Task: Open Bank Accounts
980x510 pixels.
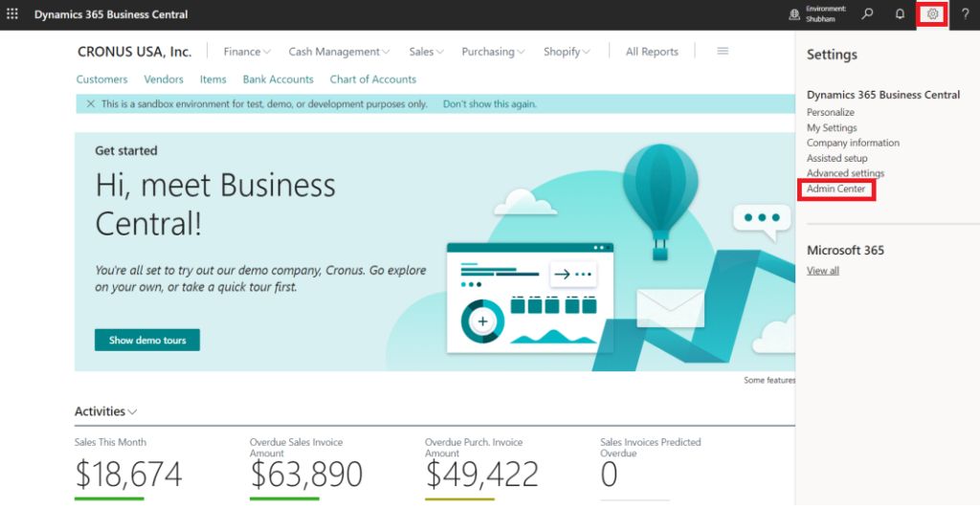Action: [x=278, y=79]
